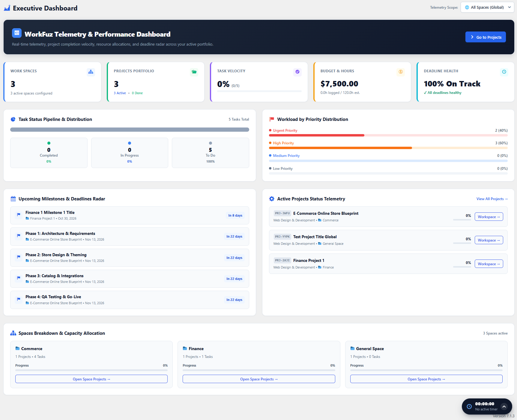
Task: Click the Phase 2 milestone flag icon
Action: 19,257
